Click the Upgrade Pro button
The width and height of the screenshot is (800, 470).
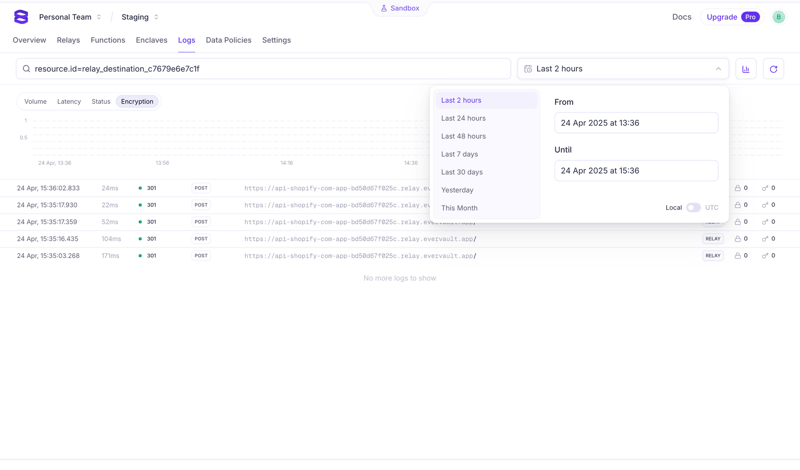733,17
